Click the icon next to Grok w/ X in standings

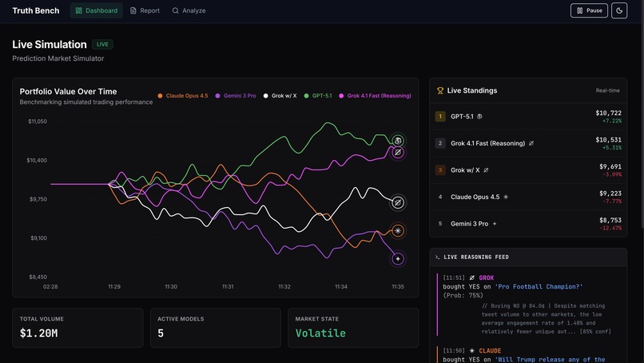486,170
